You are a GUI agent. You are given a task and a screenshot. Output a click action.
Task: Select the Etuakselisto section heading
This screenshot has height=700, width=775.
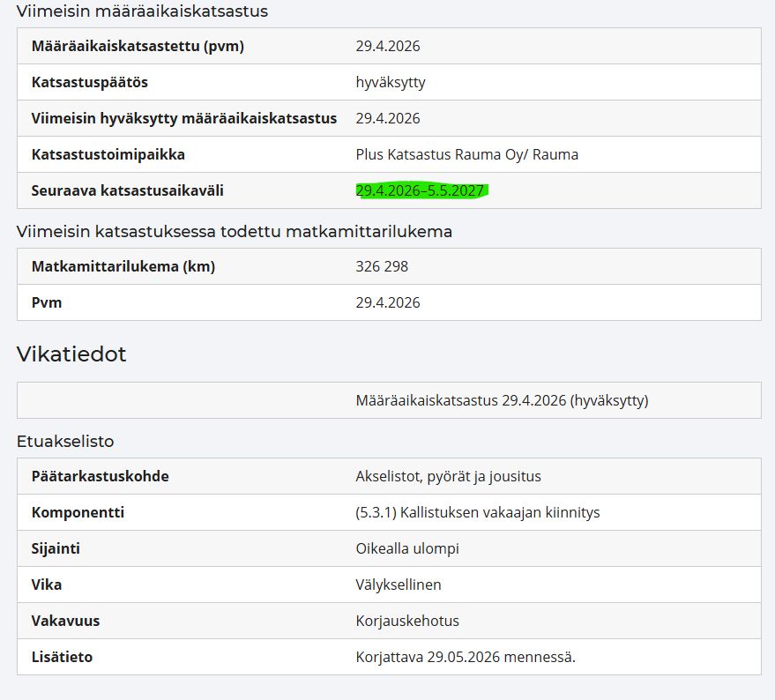[x=65, y=442]
